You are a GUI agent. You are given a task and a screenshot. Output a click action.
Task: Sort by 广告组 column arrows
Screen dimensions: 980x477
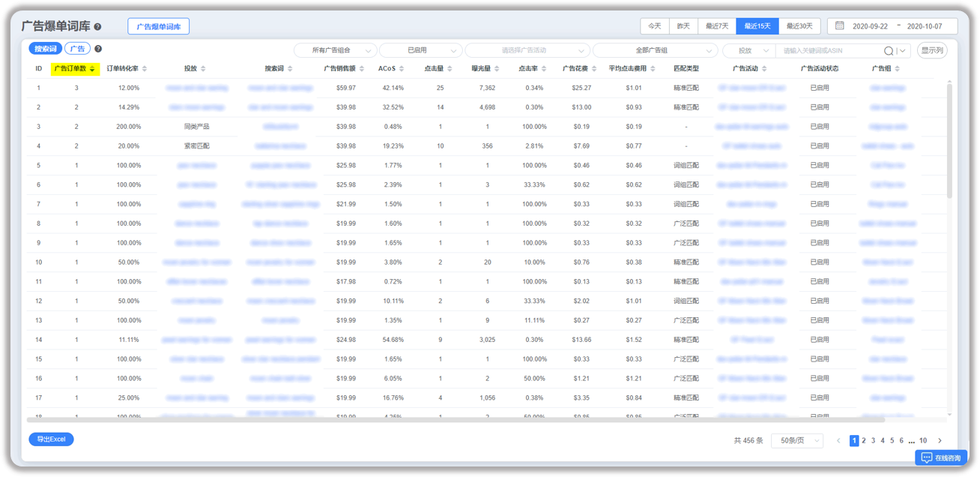(x=897, y=69)
